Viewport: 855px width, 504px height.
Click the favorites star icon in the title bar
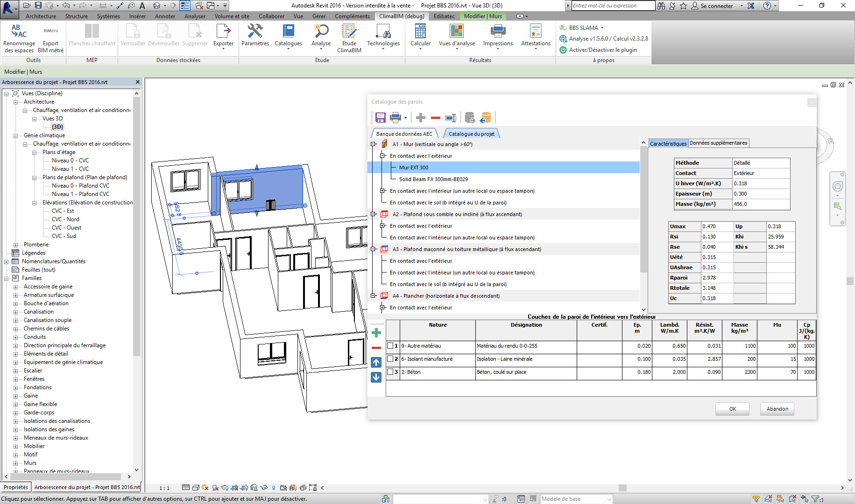tap(683, 6)
